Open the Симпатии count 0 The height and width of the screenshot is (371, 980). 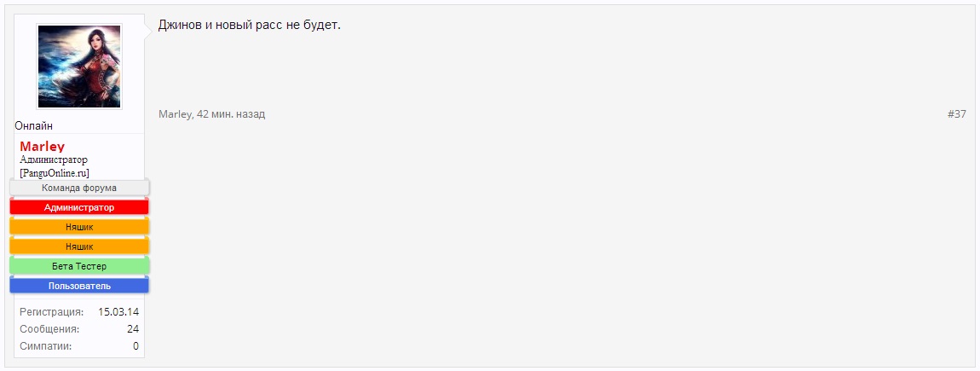coord(135,346)
